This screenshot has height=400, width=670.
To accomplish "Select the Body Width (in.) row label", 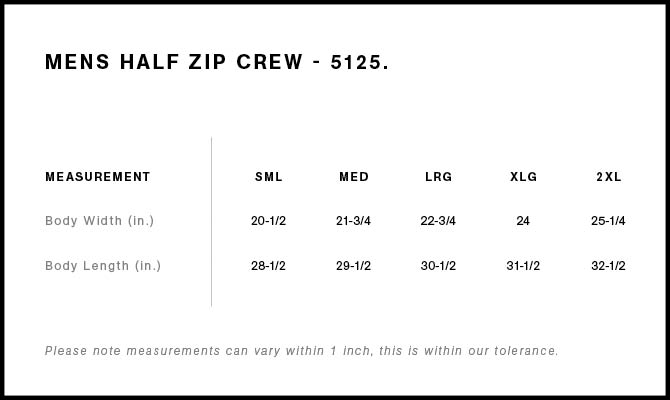I will 100,221.
